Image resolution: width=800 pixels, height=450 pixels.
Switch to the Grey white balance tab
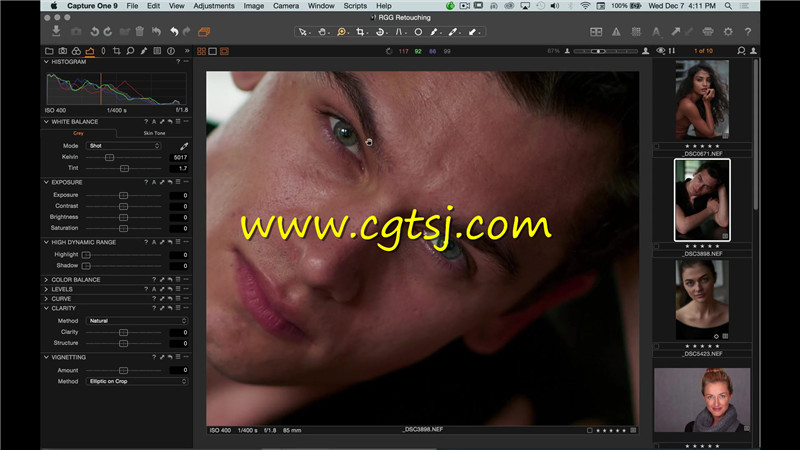point(78,133)
